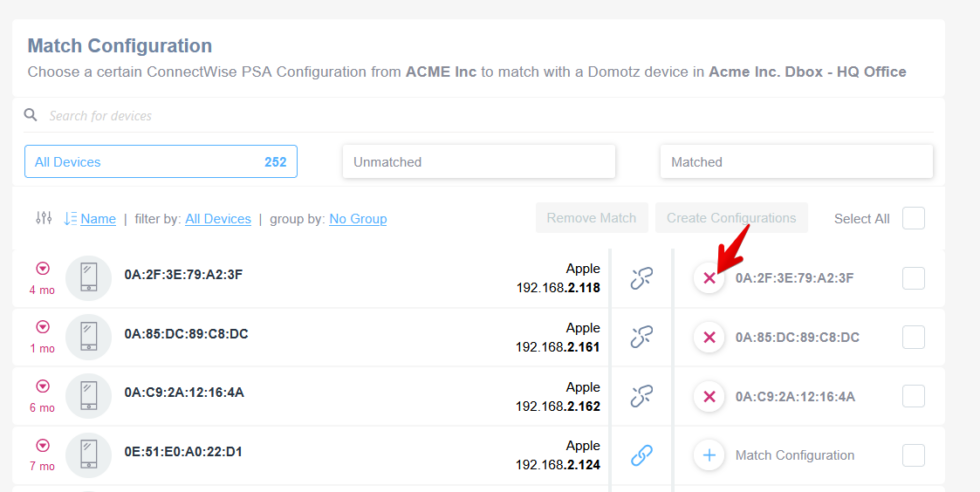Expand the 4 mo status arrow
The width and height of the screenshot is (980, 492).
(x=43, y=269)
